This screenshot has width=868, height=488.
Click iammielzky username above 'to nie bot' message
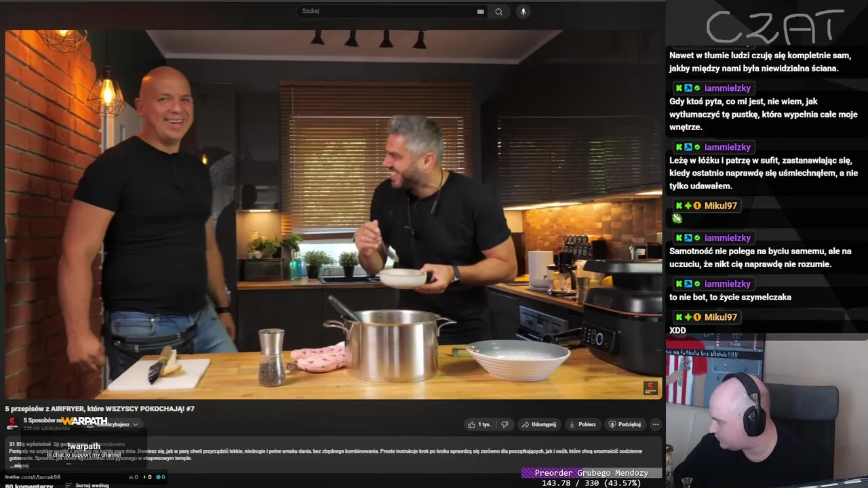[727, 284]
